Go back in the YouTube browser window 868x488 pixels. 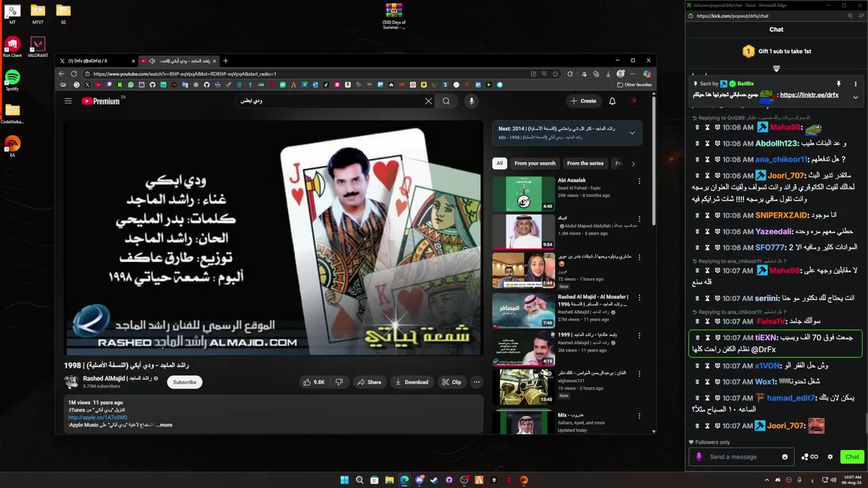click(62, 73)
